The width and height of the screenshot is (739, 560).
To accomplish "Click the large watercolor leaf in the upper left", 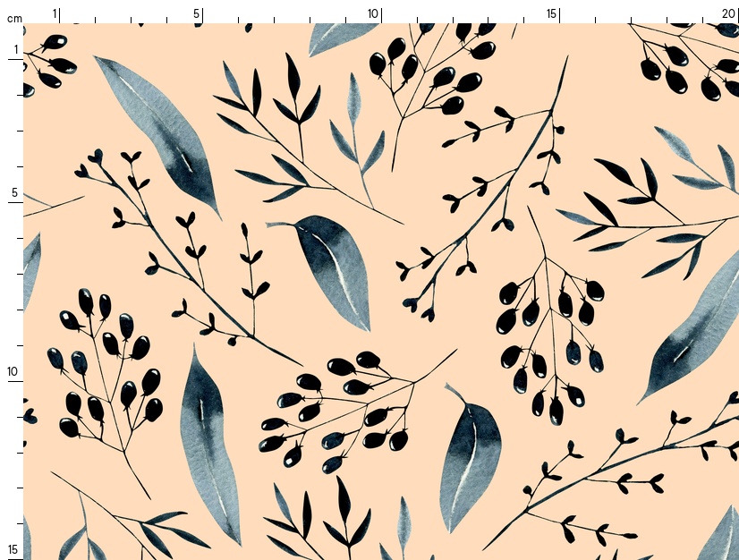I will (161, 134).
